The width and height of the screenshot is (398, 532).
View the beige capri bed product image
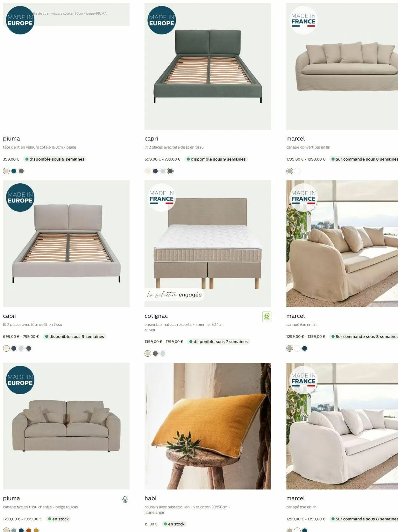pyautogui.click(x=66, y=244)
